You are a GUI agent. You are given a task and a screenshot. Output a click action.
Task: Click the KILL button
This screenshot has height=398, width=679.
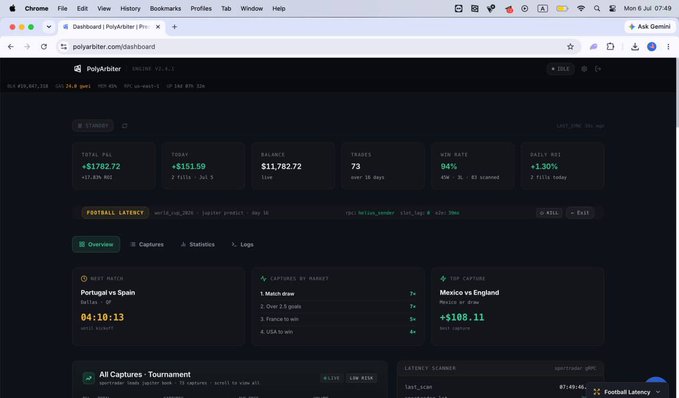pyautogui.click(x=549, y=213)
